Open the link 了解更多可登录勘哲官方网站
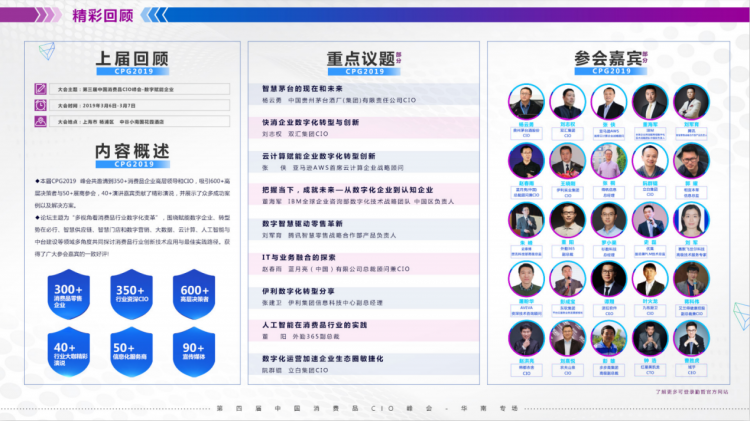The height and width of the screenshot is (421, 750). 692,392
